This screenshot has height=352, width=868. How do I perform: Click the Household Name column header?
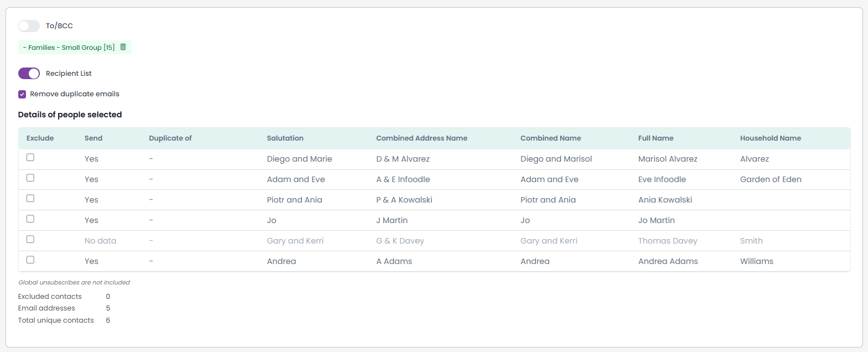(x=771, y=138)
